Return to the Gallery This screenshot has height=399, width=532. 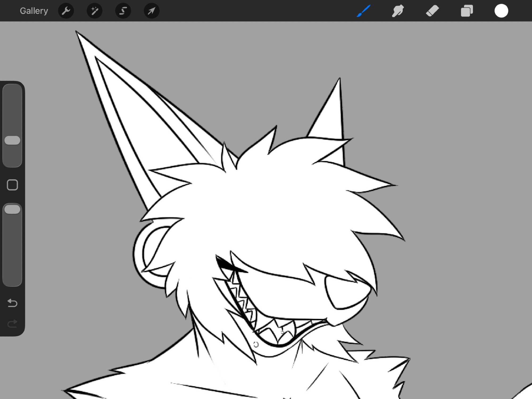tap(34, 11)
